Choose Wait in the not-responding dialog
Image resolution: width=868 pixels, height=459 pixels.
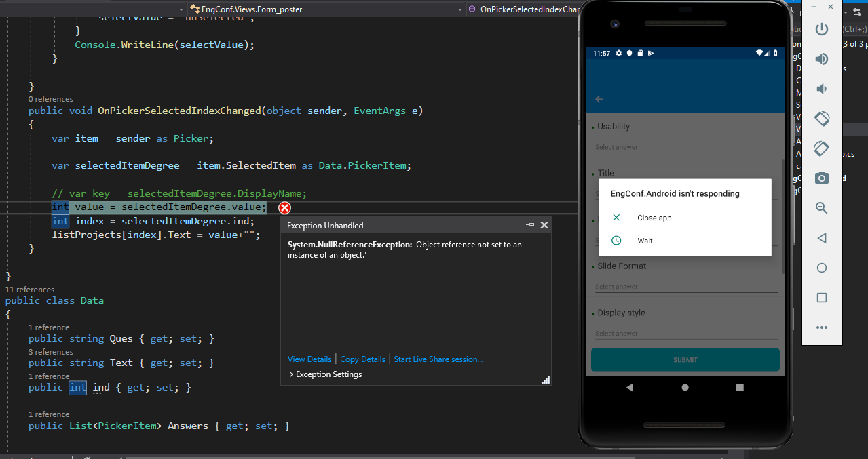pyautogui.click(x=644, y=240)
